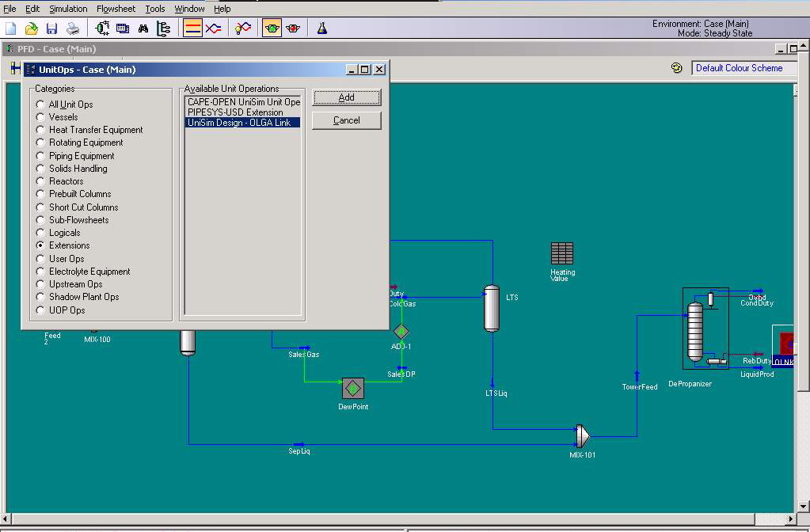
Task: Open the Window menu
Action: pyautogui.click(x=189, y=9)
